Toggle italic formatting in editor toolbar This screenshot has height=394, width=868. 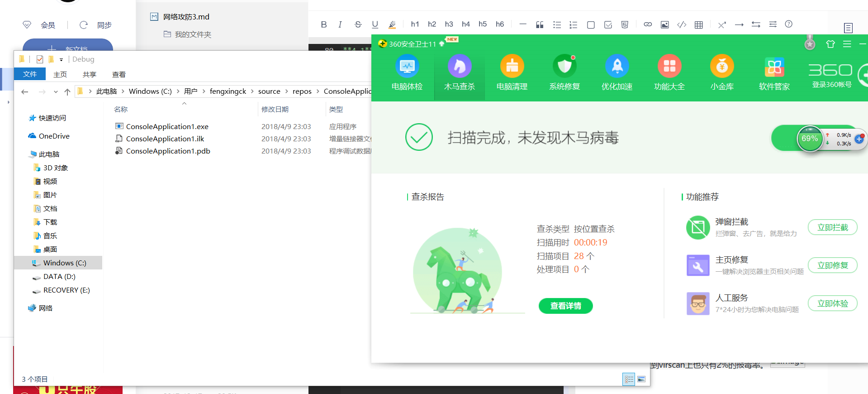[x=340, y=24]
